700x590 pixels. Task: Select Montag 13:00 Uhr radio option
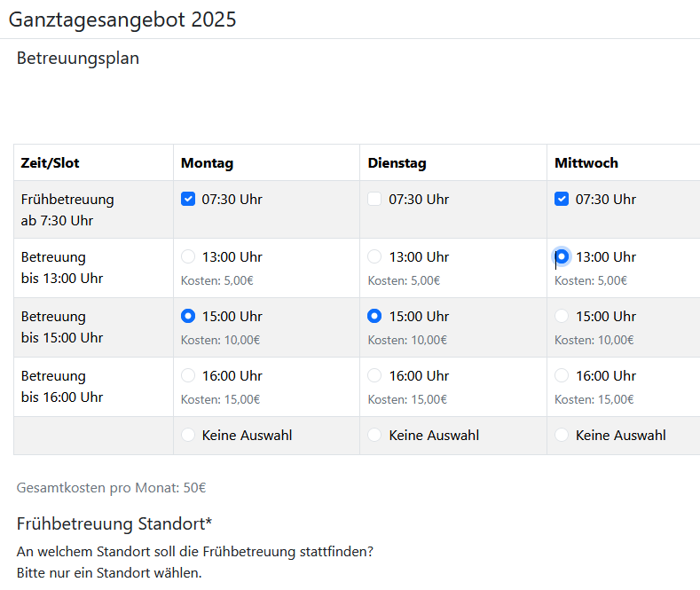[x=188, y=256]
